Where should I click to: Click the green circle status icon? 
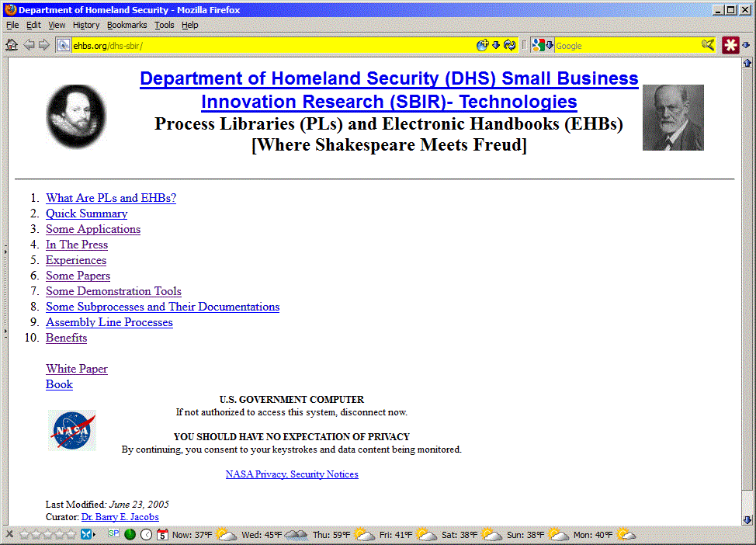pyautogui.click(x=130, y=534)
